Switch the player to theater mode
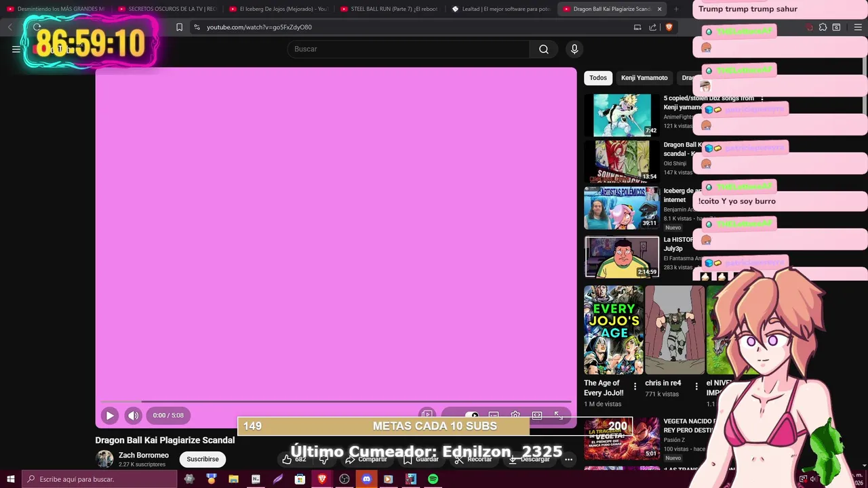Screen dimensions: 868x488 tap(537, 415)
